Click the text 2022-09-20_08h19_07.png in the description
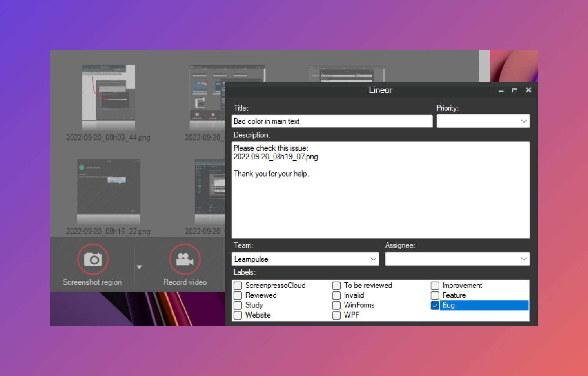588x376 pixels. click(x=276, y=157)
